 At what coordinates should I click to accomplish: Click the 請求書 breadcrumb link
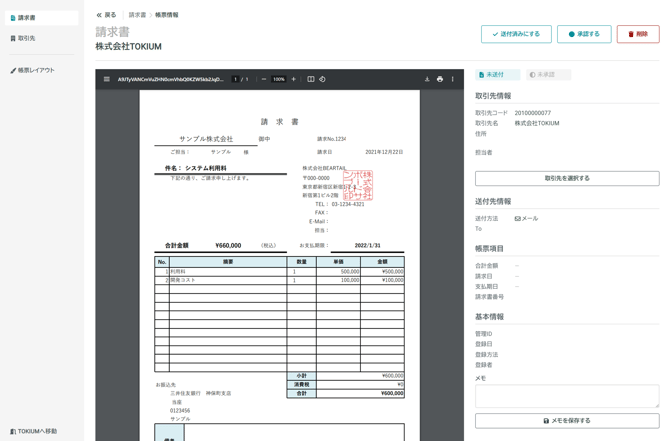[x=137, y=15]
